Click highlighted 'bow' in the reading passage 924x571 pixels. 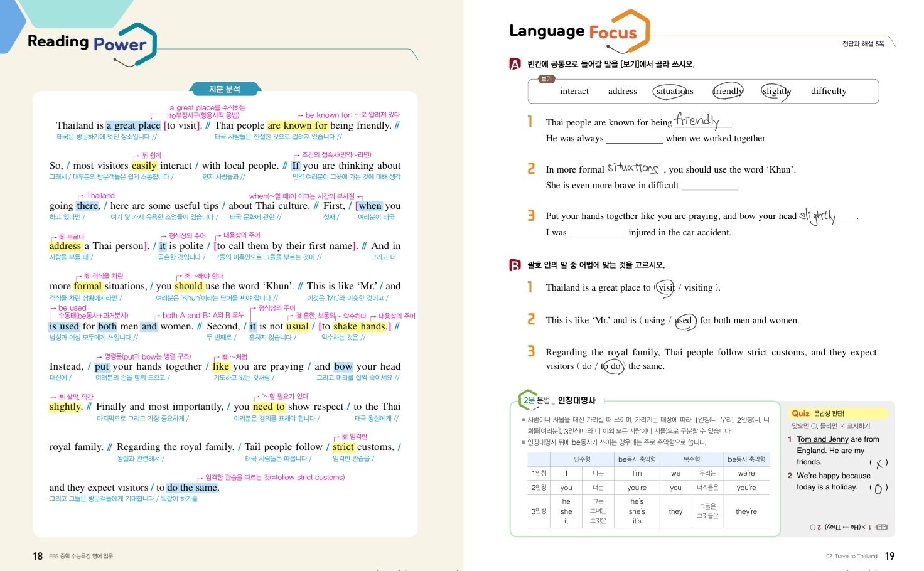(x=343, y=366)
